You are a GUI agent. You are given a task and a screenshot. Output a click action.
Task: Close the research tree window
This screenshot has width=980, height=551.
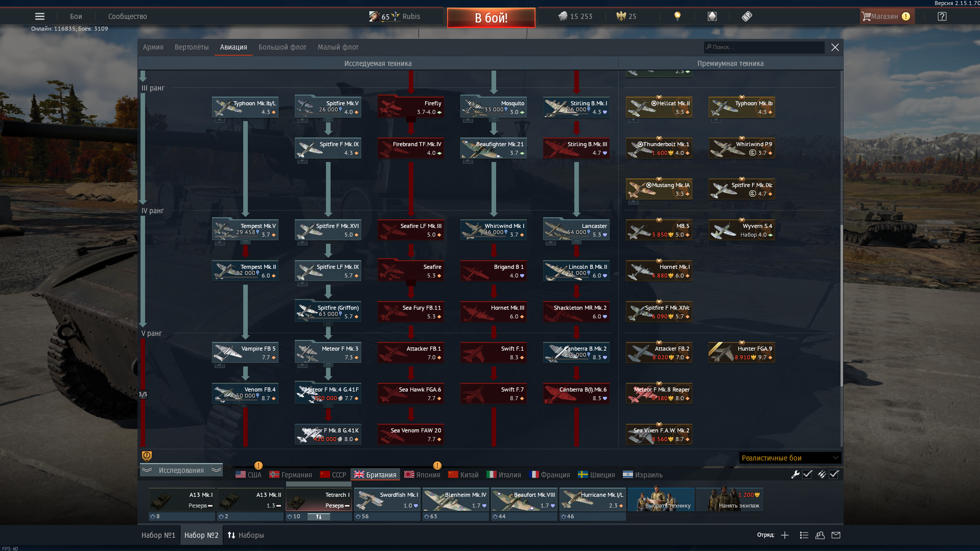click(835, 47)
